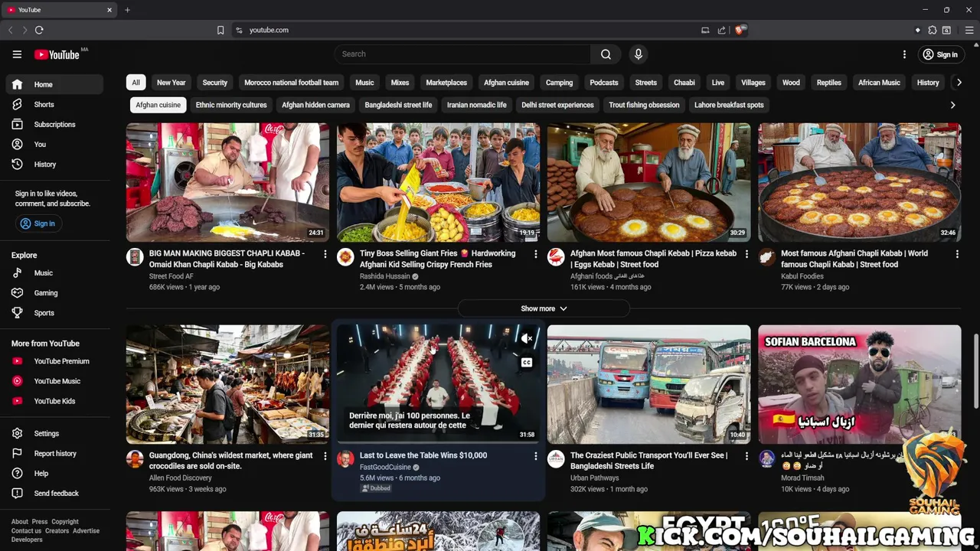Open options for Guangdong market video
This screenshot has width=980, height=551.
coord(325,456)
